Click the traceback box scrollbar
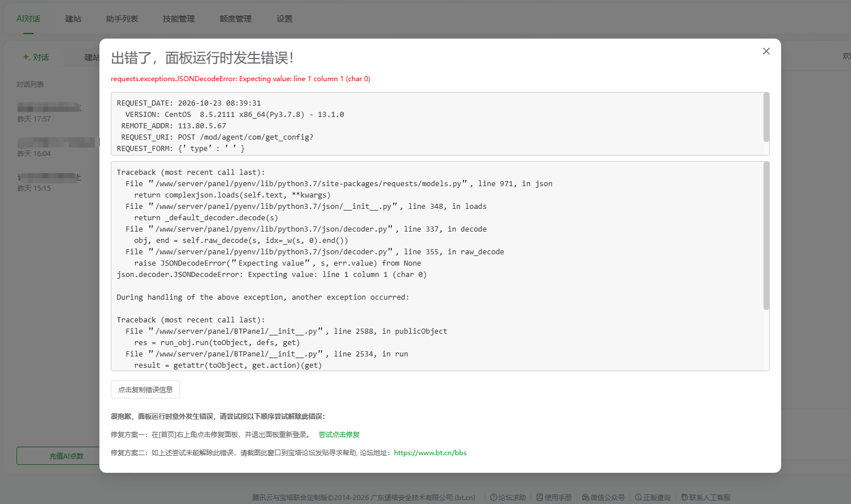The width and height of the screenshot is (851, 504). [766, 236]
